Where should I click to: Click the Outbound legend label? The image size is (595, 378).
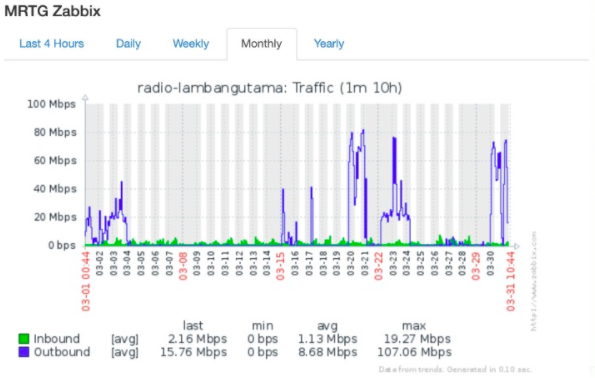(x=62, y=352)
